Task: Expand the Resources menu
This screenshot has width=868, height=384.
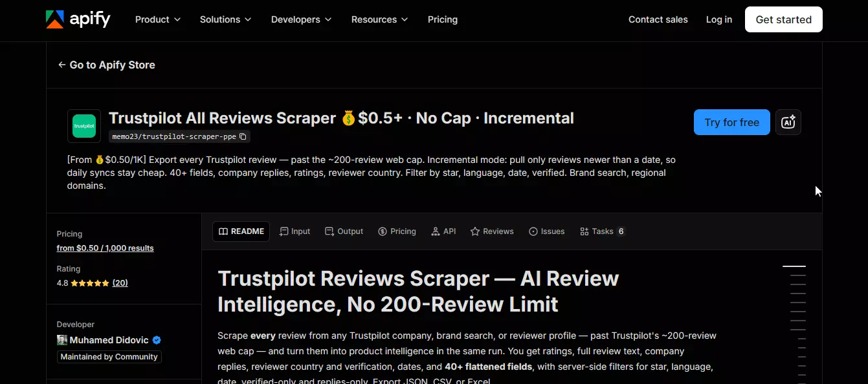Action: 379,19
